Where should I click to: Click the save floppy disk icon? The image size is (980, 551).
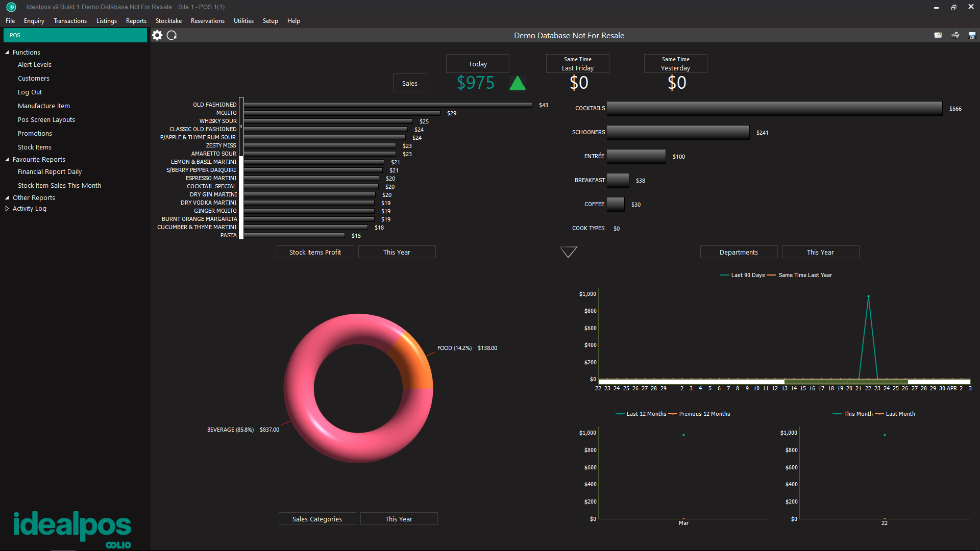[x=972, y=35]
